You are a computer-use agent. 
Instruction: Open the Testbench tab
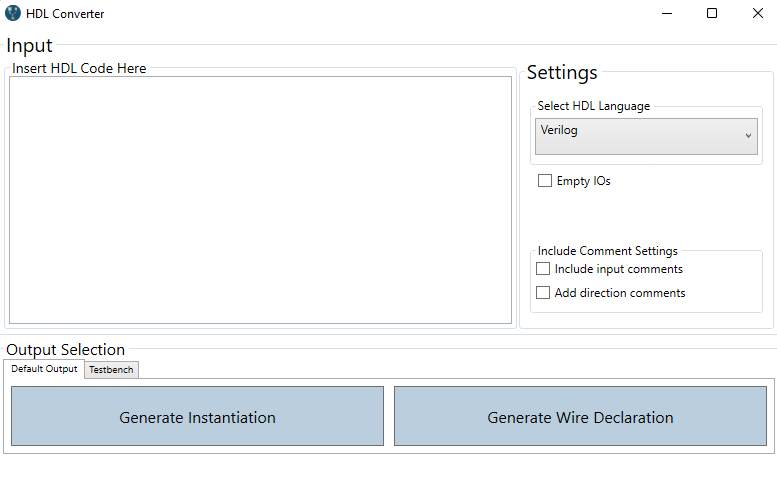(x=111, y=370)
